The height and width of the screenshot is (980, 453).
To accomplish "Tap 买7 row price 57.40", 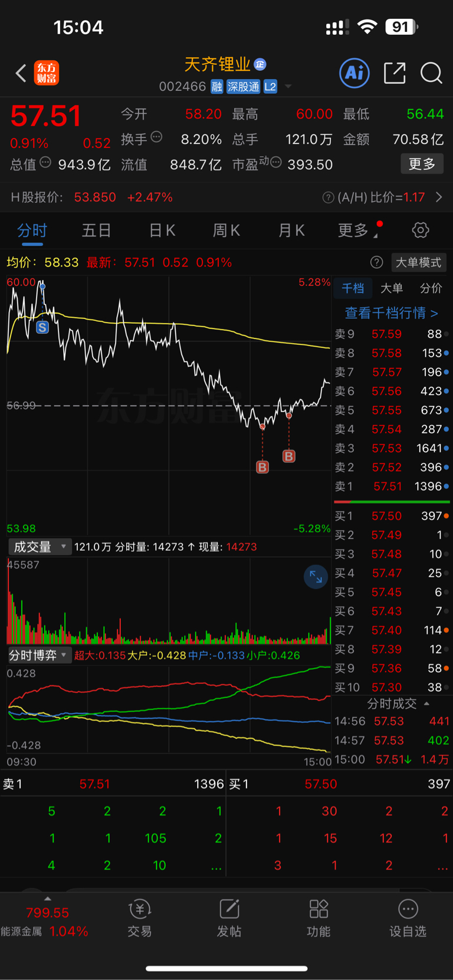I will (x=386, y=630).
